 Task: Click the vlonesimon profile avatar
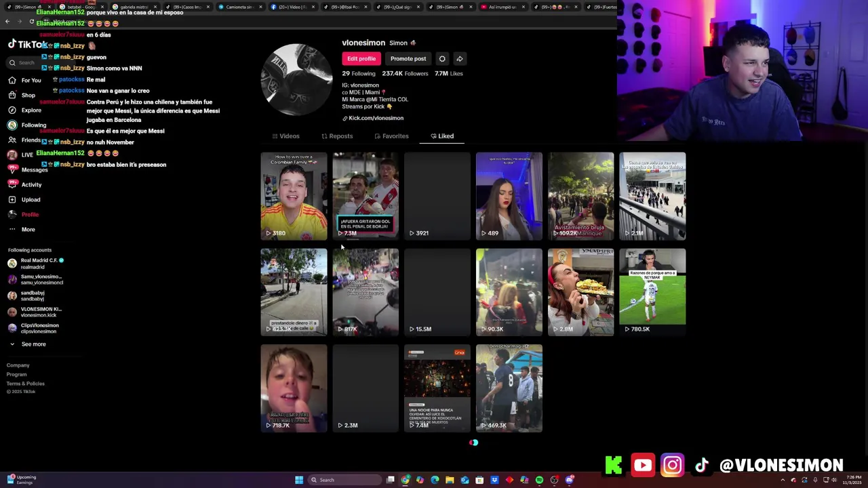point(296,79)
